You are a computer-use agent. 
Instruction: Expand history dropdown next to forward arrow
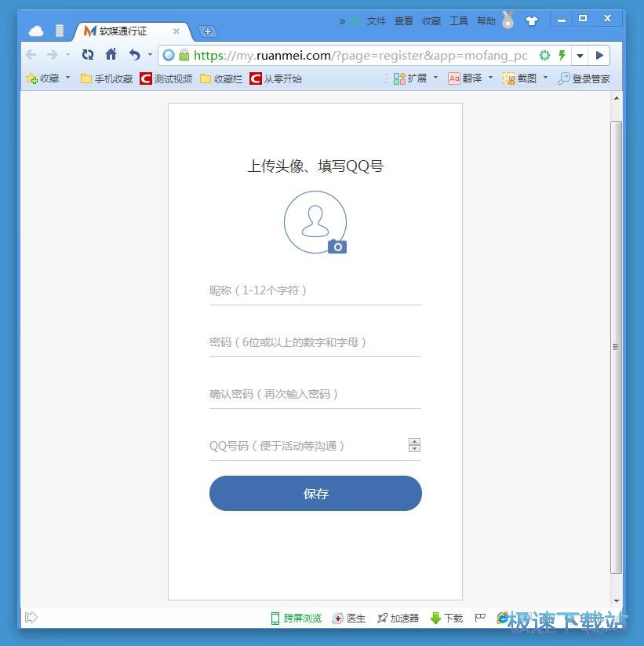[67, 54]
